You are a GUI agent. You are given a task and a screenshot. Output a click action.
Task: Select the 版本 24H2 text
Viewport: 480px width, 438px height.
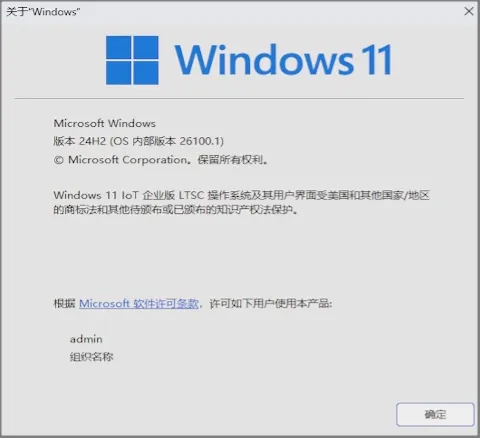[x=80, y=141]
